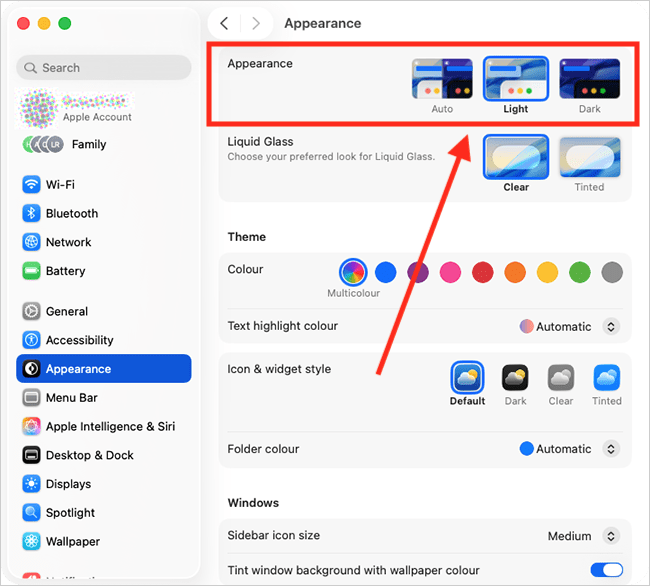This screenshot has height=586, width=650.
Task: Toggle tint window background with wallpaper colour
Action: coord(606,570)
